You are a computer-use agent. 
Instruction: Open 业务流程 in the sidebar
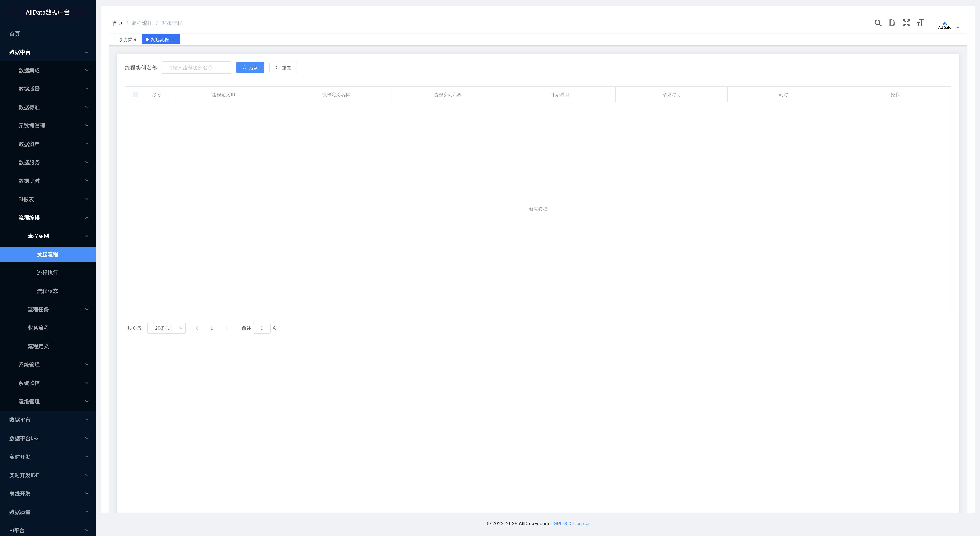pos(48,328)
